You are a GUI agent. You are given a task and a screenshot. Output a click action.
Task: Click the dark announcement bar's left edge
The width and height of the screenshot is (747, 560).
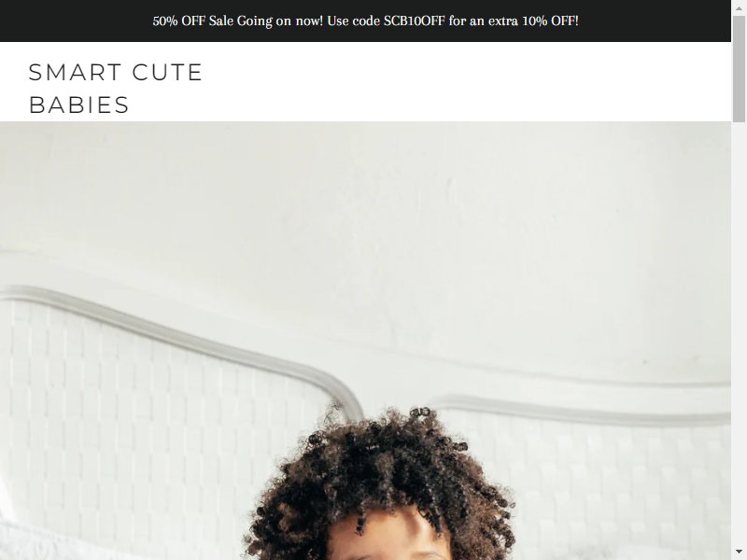click(x=9, y=21)
